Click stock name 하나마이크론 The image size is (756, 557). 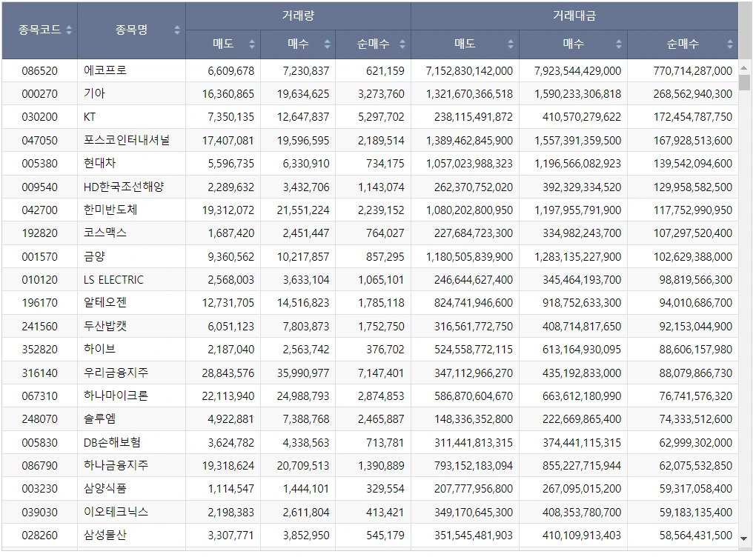[x=116, y=396]
